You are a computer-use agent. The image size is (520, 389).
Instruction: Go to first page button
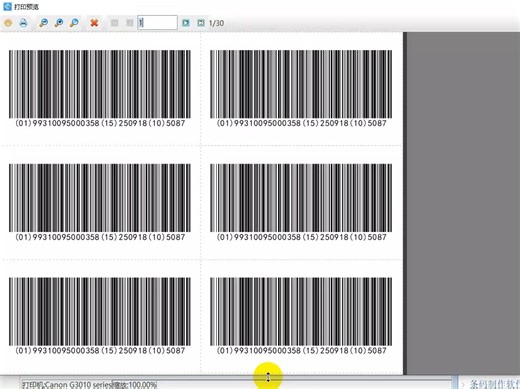[115, 23]
